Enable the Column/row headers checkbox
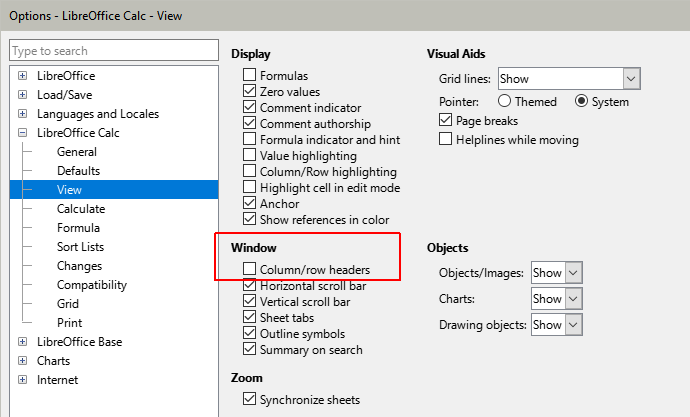Viewport: 690px width, 417px height. coord(250,270)
